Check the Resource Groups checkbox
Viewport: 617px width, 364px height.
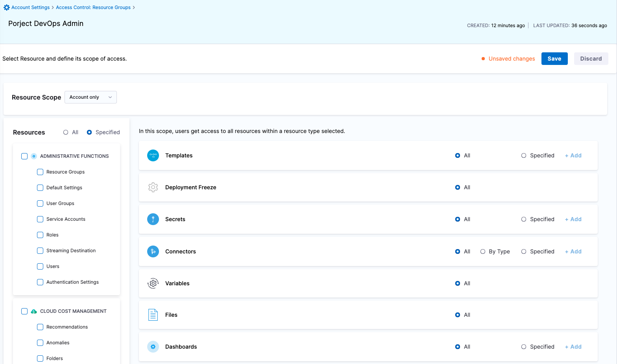[x=40, y=172]
